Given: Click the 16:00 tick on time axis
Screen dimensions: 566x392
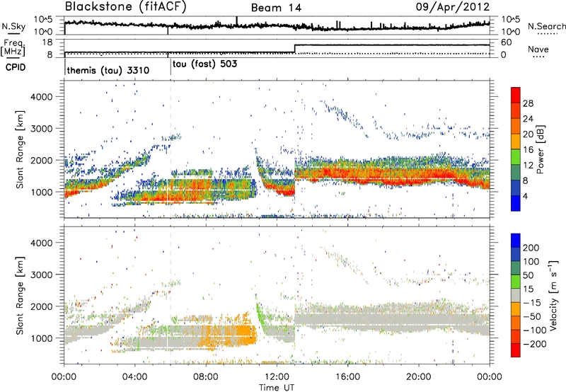Looking at the screenshot, I should pos(348,374).
